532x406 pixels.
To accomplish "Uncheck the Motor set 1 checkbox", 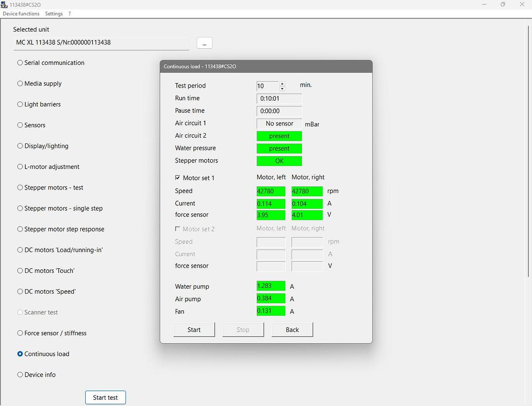I will click(177, 178).
